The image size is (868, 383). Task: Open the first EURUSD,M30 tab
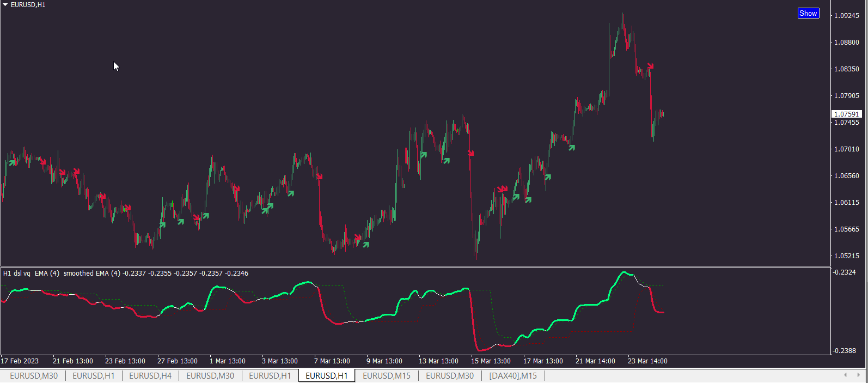34,376
